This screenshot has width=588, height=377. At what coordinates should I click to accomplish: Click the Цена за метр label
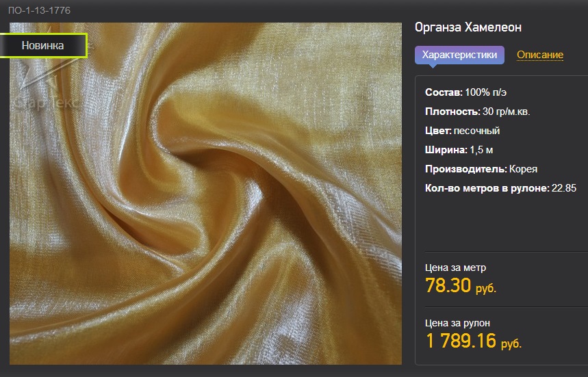[455, 268]
